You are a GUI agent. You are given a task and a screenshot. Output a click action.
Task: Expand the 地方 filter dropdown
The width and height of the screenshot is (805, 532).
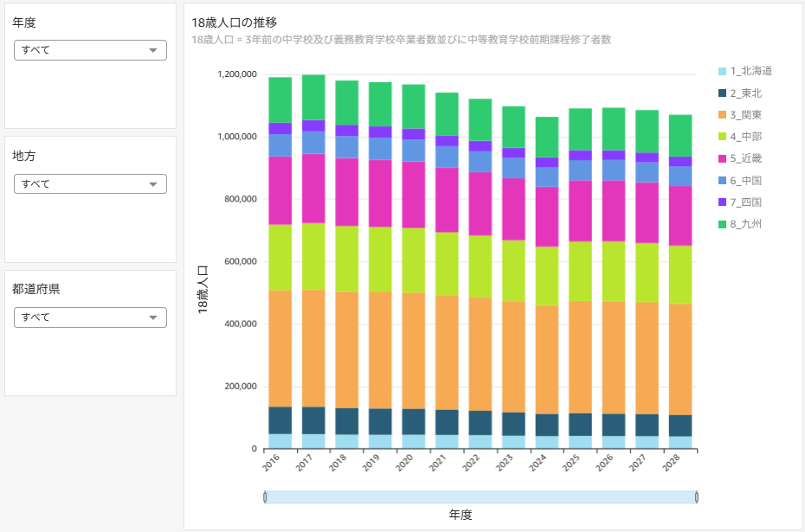click(90, 183)
